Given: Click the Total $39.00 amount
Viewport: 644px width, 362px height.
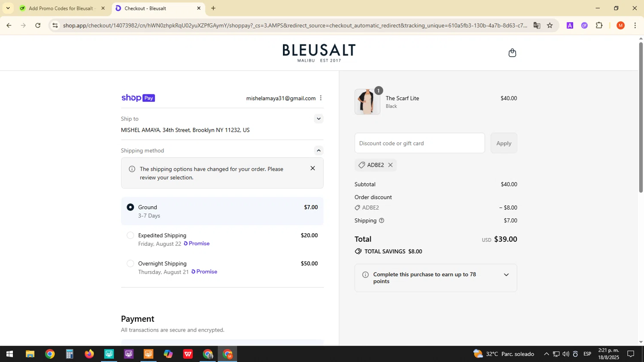Looking at the screenshot, I should [505, 239].
